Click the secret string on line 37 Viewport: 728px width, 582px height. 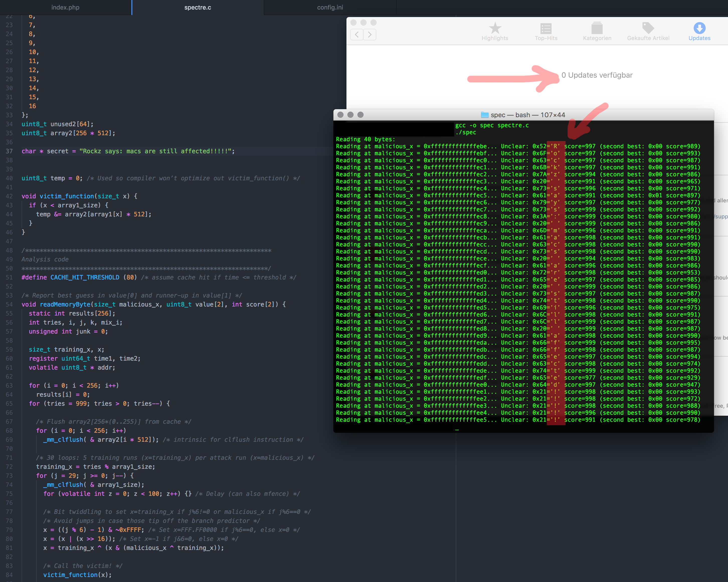tap(155, 151)
